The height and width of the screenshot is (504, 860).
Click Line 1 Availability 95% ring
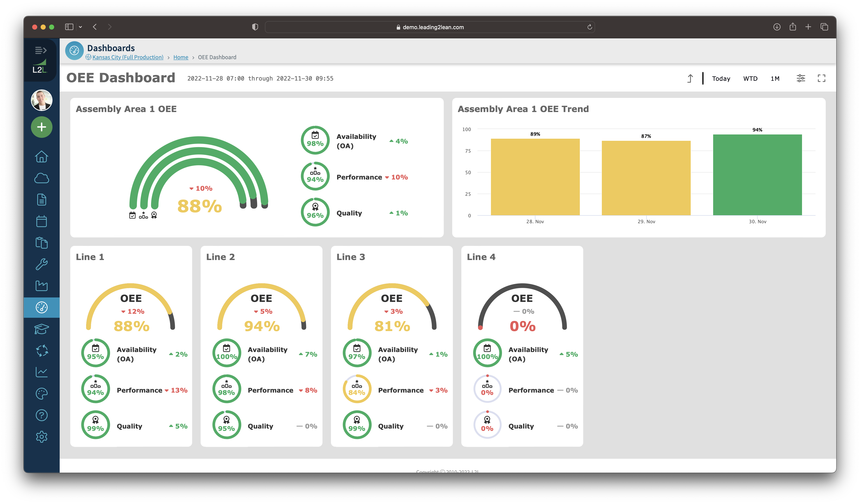96,353
